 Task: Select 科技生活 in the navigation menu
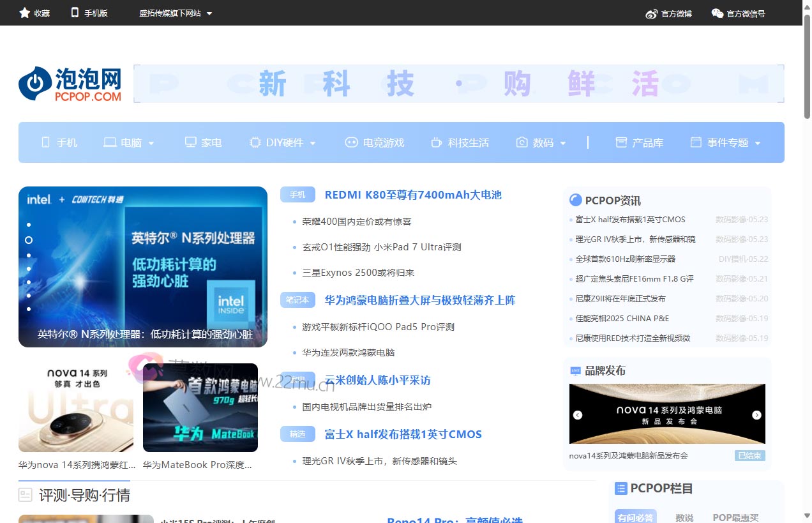click(x=460, y=142)
